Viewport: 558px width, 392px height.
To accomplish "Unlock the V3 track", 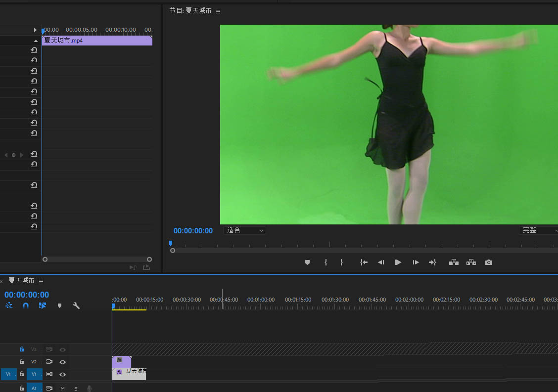I will (22, 349).
